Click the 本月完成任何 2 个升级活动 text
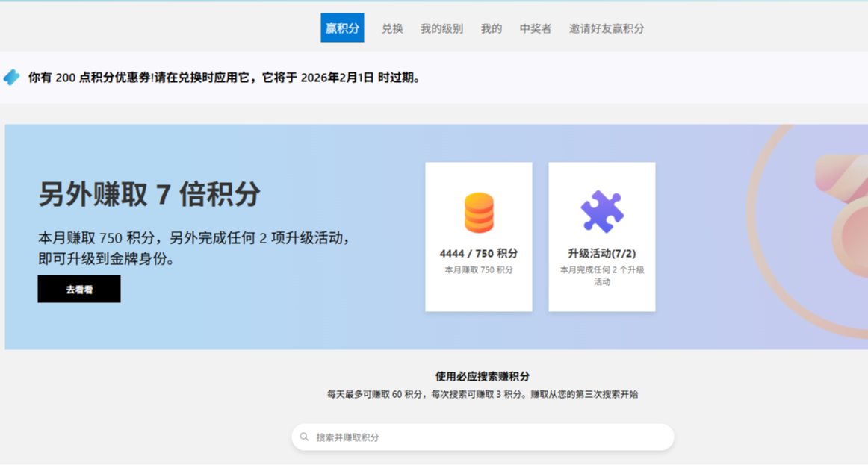Viewport: 868px width, 465px height. click(601, 277)
